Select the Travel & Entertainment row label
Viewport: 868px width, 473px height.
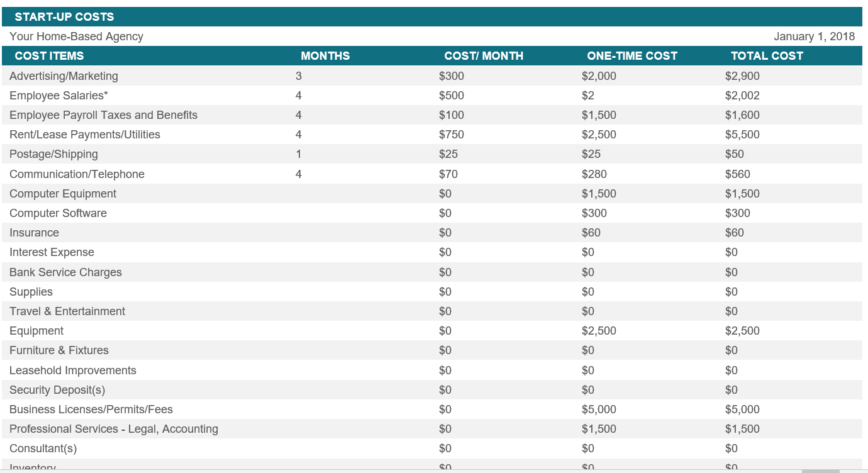click(x=67, y=311)
